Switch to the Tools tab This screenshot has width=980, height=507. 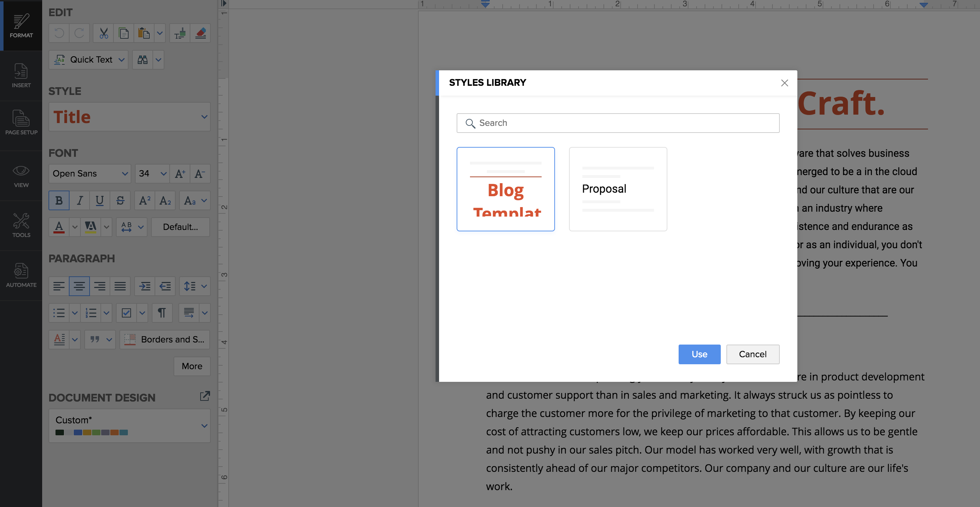(21, 225)
